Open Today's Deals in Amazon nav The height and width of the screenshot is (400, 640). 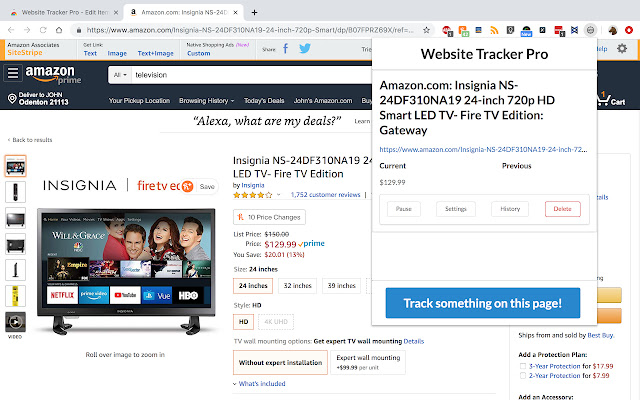coord(264,101)
